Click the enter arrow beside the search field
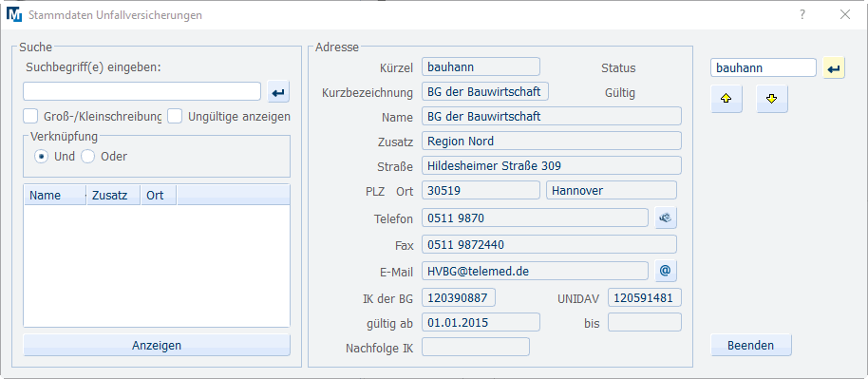868x379 pixels. click(x=278, y=92)
